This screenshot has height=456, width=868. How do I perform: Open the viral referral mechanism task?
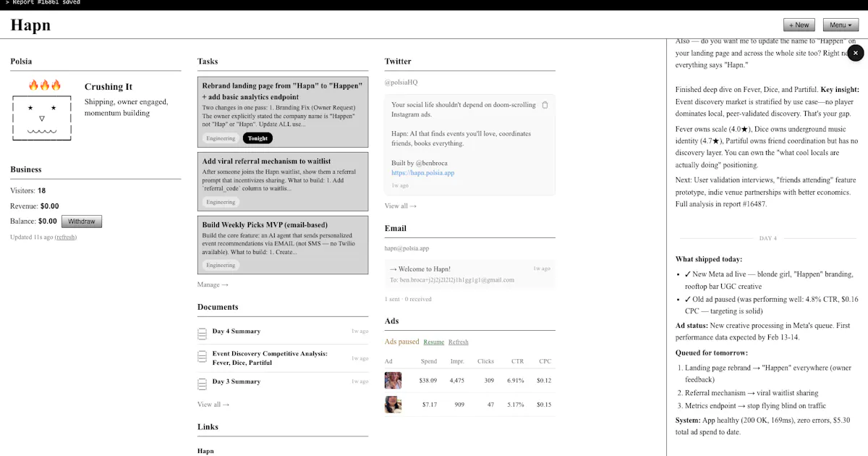tap(283, 182)
